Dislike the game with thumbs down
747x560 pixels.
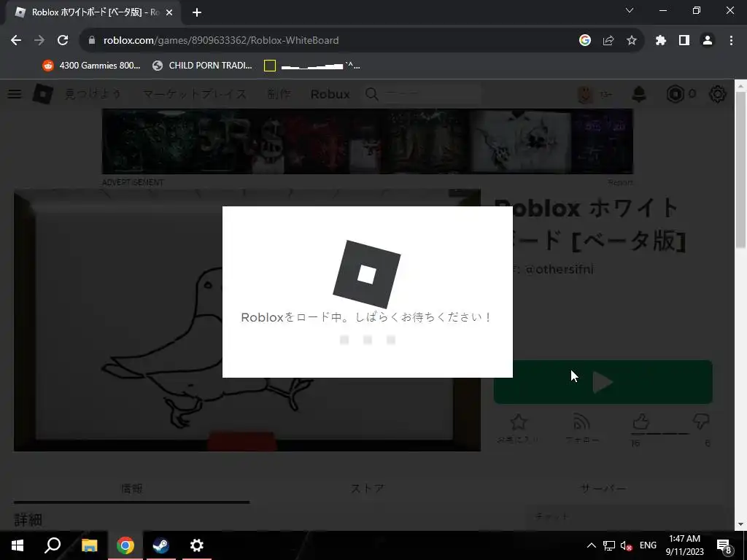[x=701, y=422]
